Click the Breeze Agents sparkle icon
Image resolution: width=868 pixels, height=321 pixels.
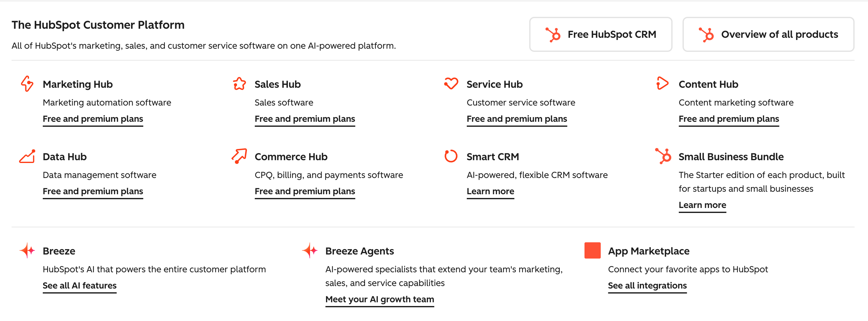pos(310,250)
